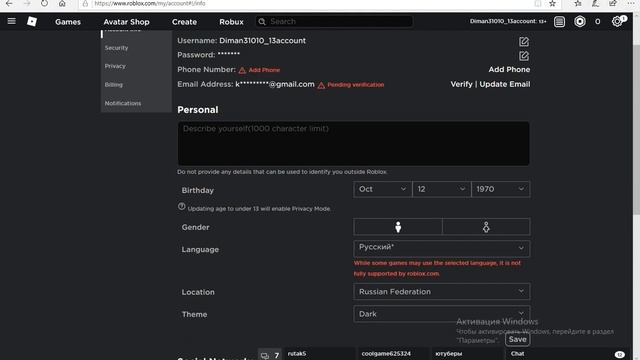Click the white Add Phone button
The image size is (640, 360).
point(509,69)
